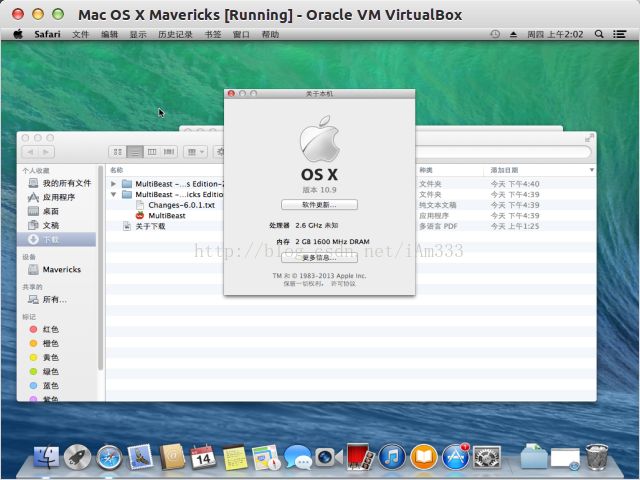Open Contacts book icon in Dock
Image resolution: width=640 pixels, height=480 pixels.
coord(172,457)
